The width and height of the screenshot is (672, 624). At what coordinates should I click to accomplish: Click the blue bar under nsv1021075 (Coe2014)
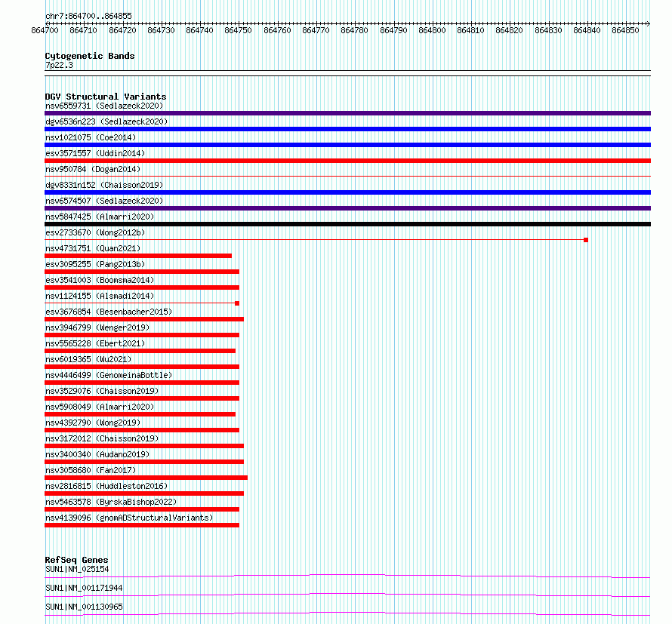click(347, 145)
